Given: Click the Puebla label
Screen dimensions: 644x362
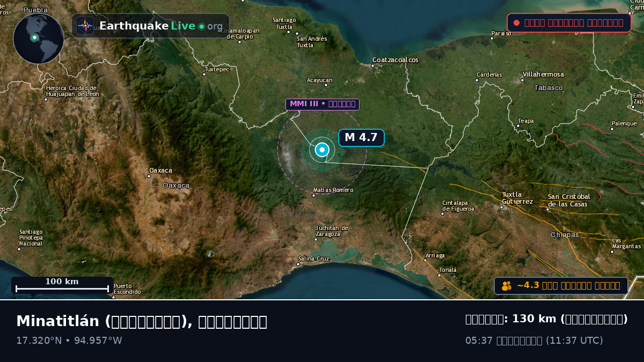Looking at the screenshot, I should [35, 10].
